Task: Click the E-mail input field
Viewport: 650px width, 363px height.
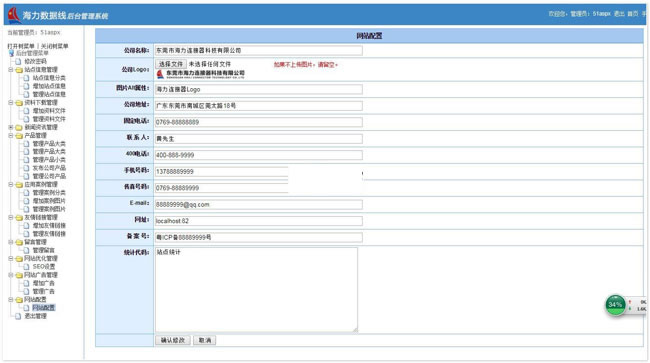Action: click(259, 204)
